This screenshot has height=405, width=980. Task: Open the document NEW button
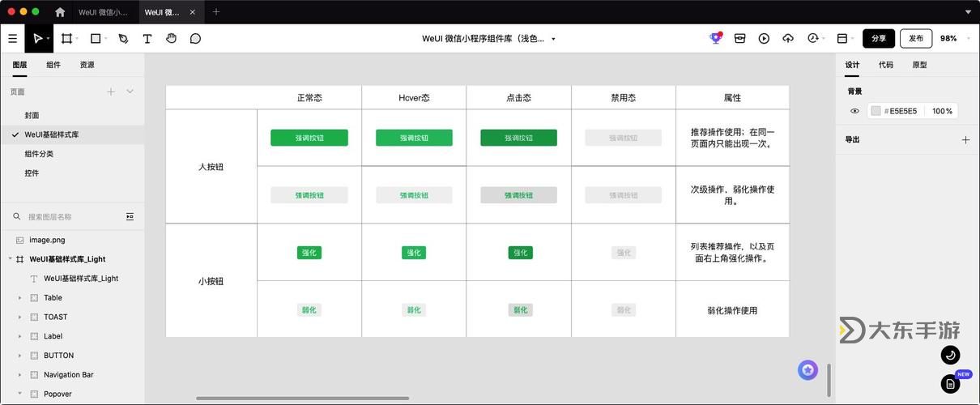tap(950, 384)
